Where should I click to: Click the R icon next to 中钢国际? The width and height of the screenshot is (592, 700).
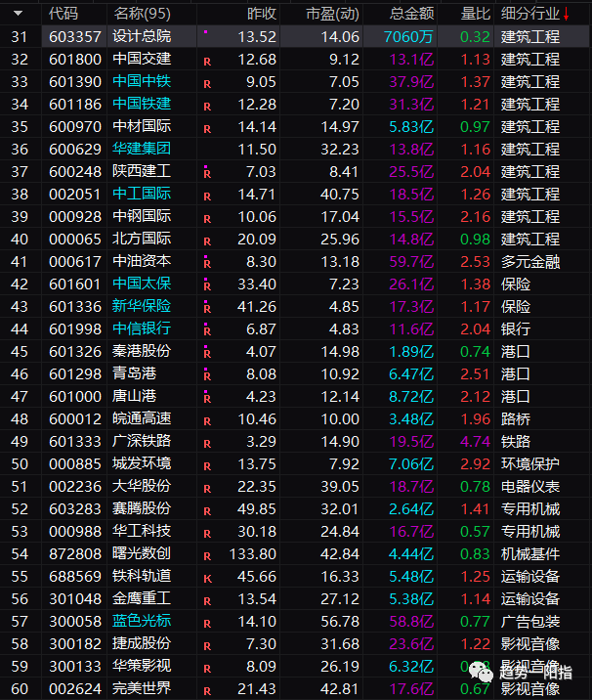[207, 219]
